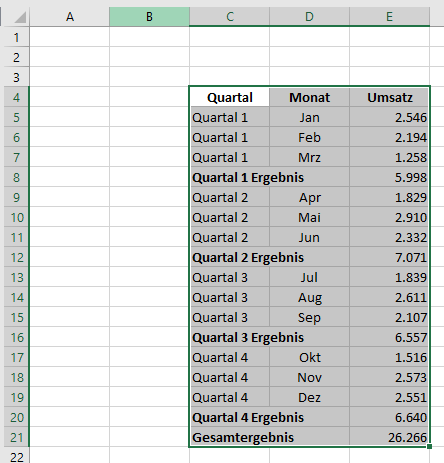Viewport: 444px width, 463px height.
Task: Select the value 1.839
Action: [x=389, y=277]
